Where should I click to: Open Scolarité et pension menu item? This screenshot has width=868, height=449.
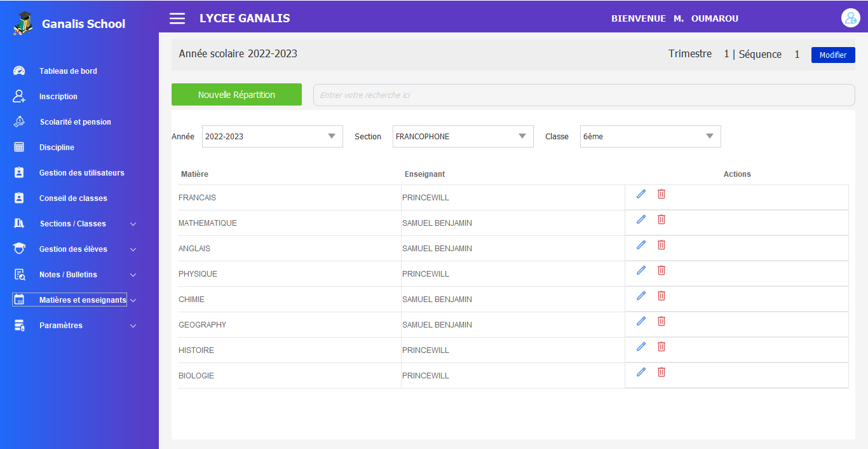76,122
